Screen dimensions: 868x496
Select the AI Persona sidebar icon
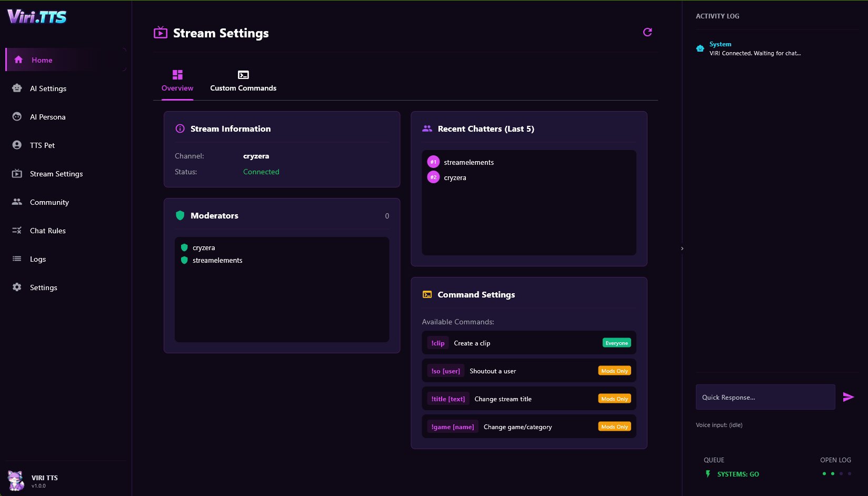[17, 116]
